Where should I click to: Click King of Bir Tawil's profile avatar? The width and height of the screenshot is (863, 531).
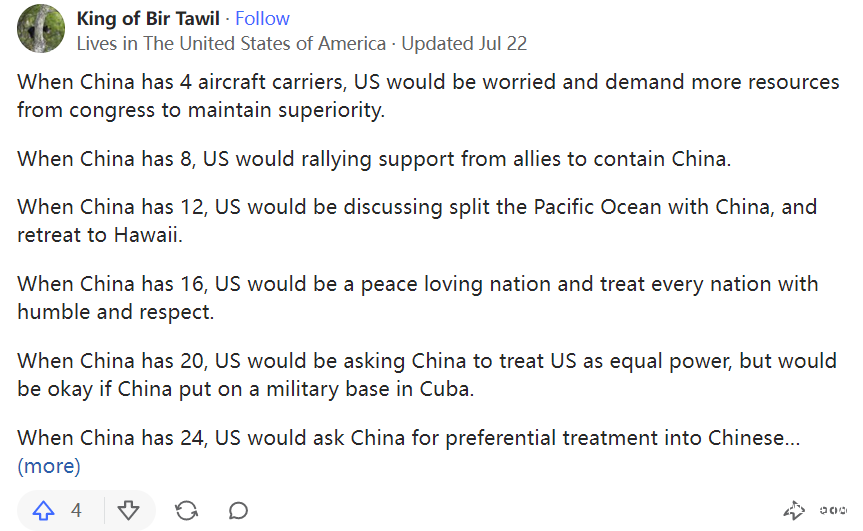pos(41,29)
